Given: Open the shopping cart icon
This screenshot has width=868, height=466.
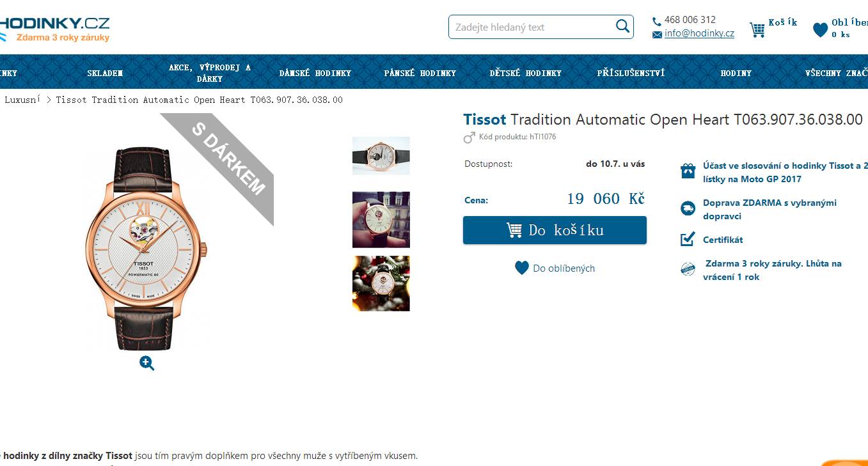Looking at the screenshot, I should 757,30.
